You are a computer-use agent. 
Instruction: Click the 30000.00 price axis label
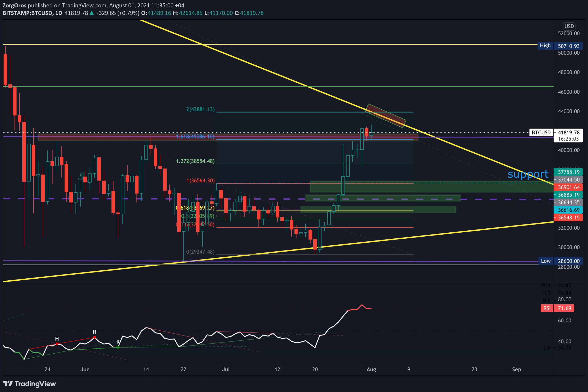(x=569, y=247)
